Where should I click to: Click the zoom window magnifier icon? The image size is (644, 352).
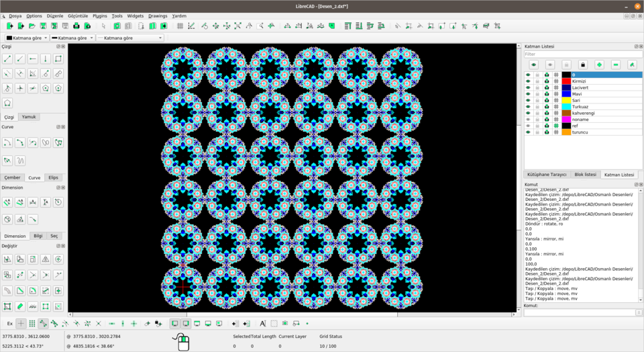(x=260, y=26)
